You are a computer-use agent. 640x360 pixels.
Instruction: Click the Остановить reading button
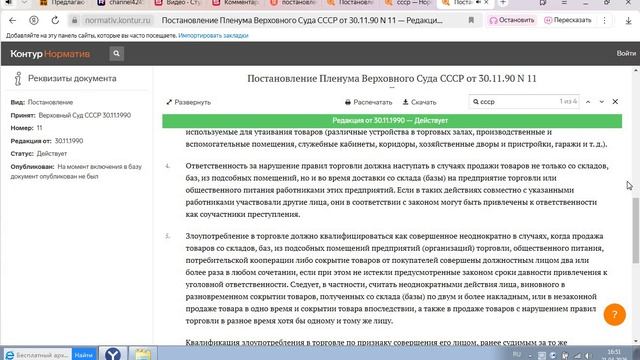(512, 20)
